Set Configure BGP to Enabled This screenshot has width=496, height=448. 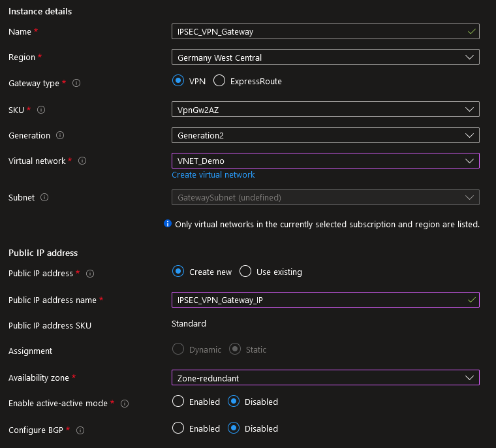coord(178,428)
